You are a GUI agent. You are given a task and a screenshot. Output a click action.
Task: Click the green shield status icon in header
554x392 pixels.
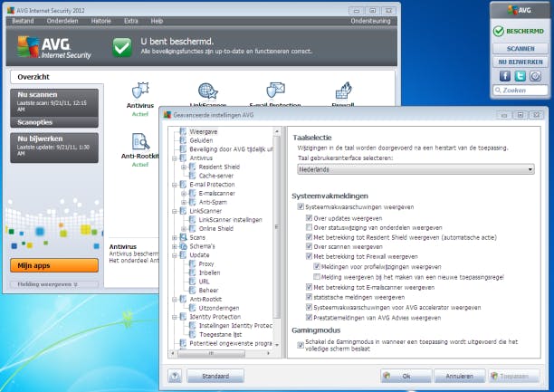[x=122, y=47]
